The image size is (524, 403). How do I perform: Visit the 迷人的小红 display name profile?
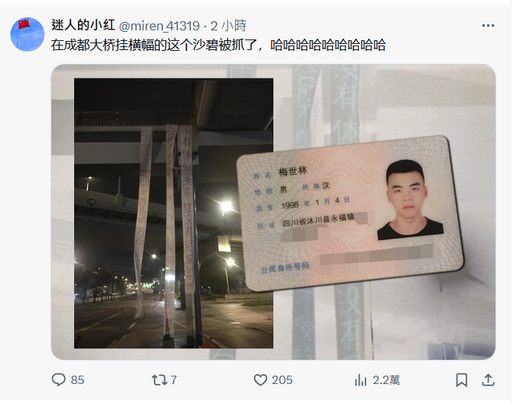(x=83, y=25)
